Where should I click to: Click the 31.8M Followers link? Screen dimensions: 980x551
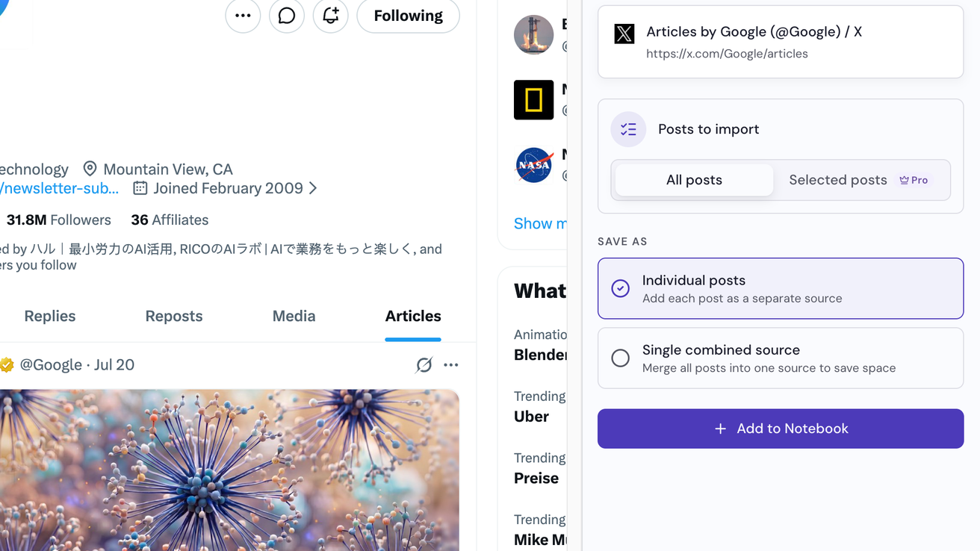[58, 220]
